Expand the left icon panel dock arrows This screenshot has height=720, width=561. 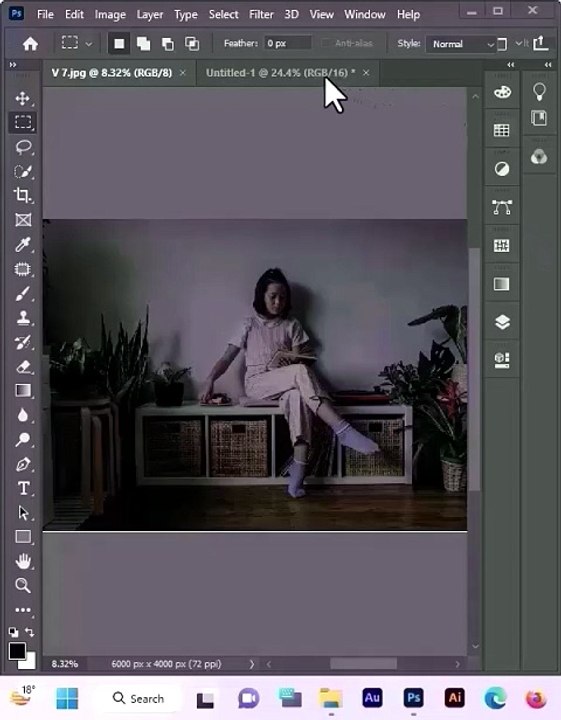(x=511, y=65)
